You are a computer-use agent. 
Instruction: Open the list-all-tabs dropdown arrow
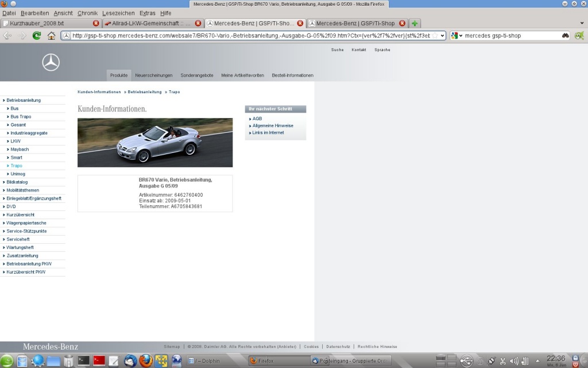[582, 23]
